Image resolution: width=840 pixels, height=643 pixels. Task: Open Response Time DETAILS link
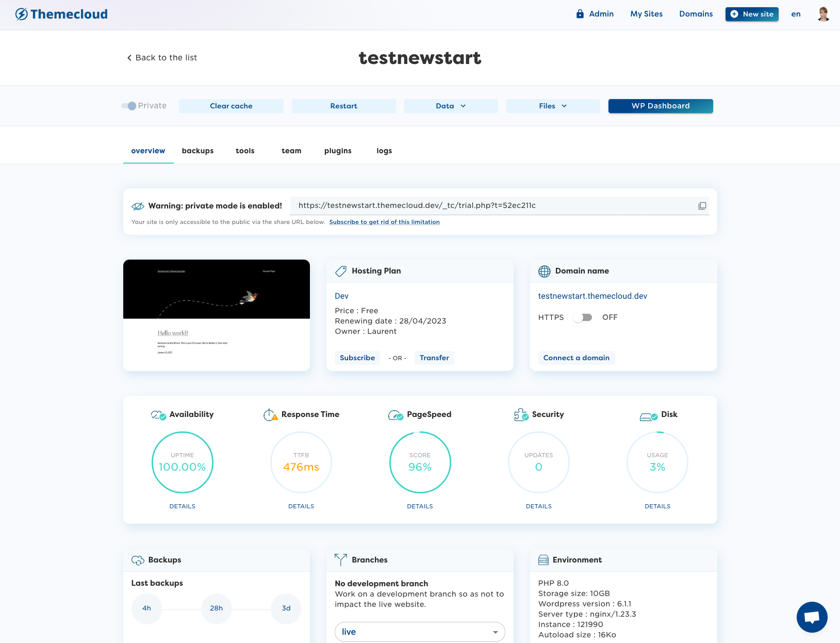(301, 506)
